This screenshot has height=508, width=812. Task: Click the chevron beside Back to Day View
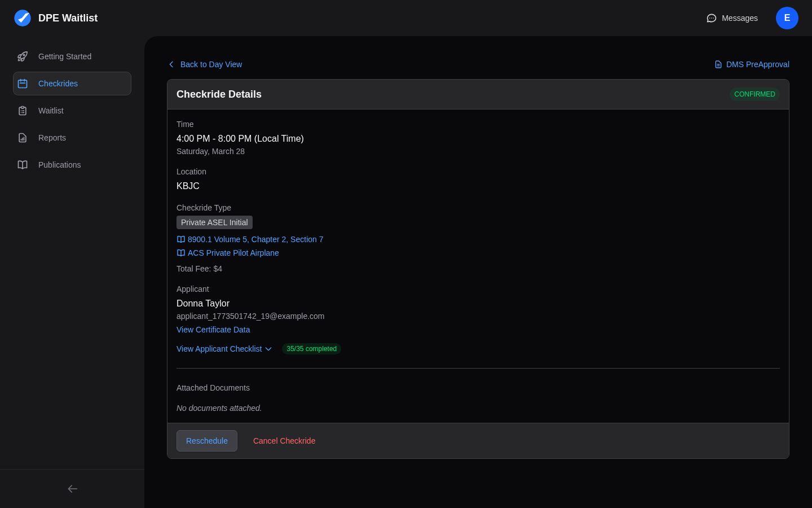pos(171,64)
